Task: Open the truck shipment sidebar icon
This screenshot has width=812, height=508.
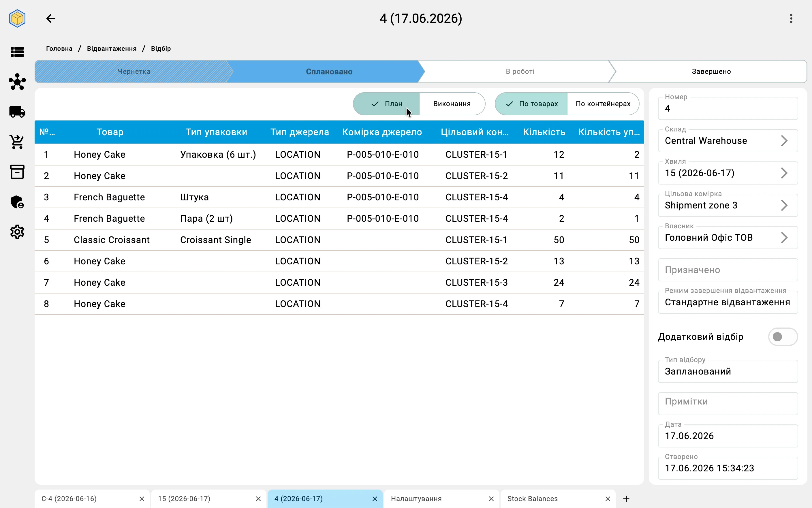Action: (17, 112)
